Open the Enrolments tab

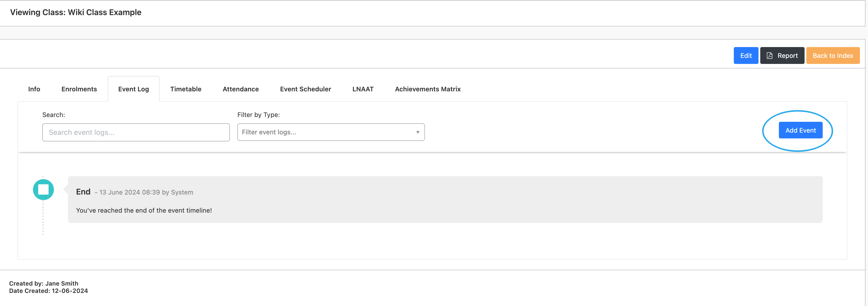click(79, 89)
